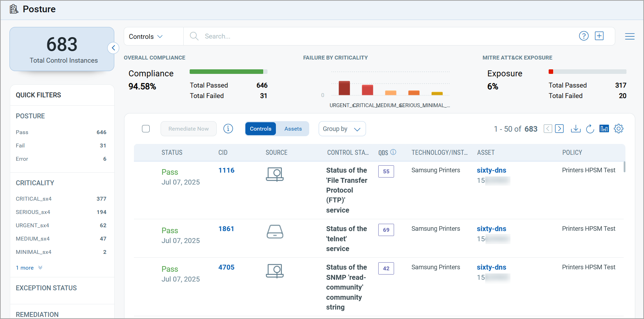This screenshot has height=319, width=644.
Task: Check the row checkbox for control 1116
Action: pyautogui.click(x=146, y=172)
